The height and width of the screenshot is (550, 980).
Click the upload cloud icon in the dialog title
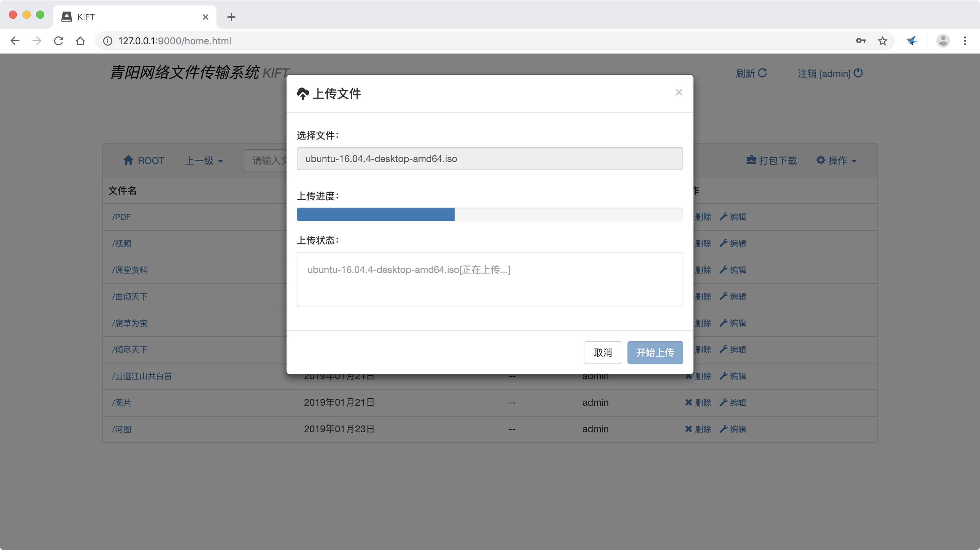303,93
